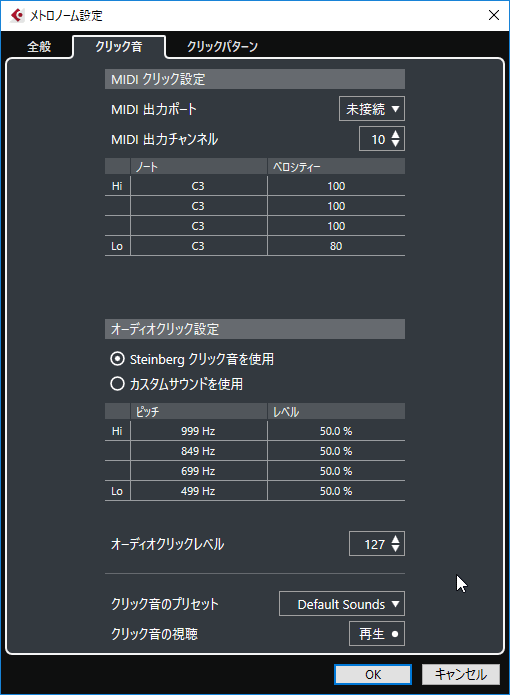Confirm settings with OK button

tap(373, 674)
